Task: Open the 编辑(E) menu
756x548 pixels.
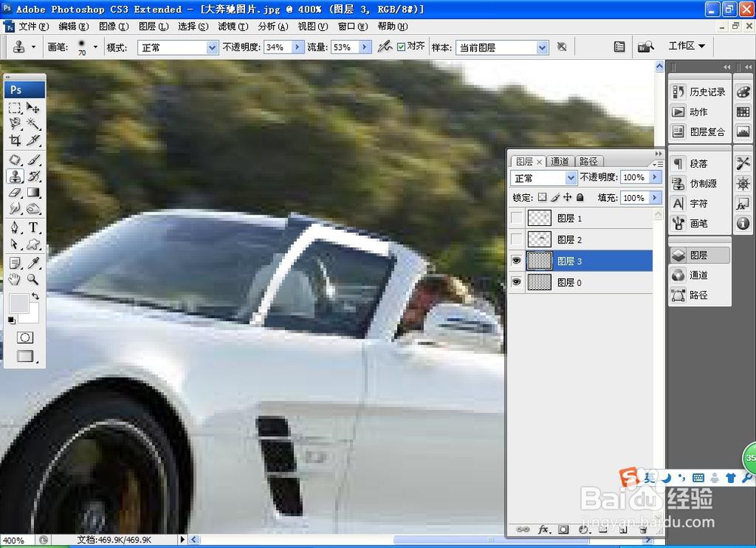Action: (74, 26)
